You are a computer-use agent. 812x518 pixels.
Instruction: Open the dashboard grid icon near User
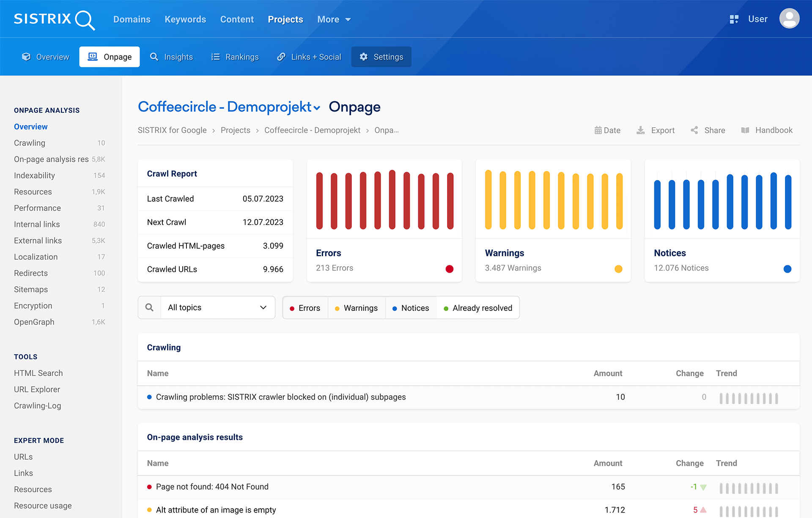[734, 19]
